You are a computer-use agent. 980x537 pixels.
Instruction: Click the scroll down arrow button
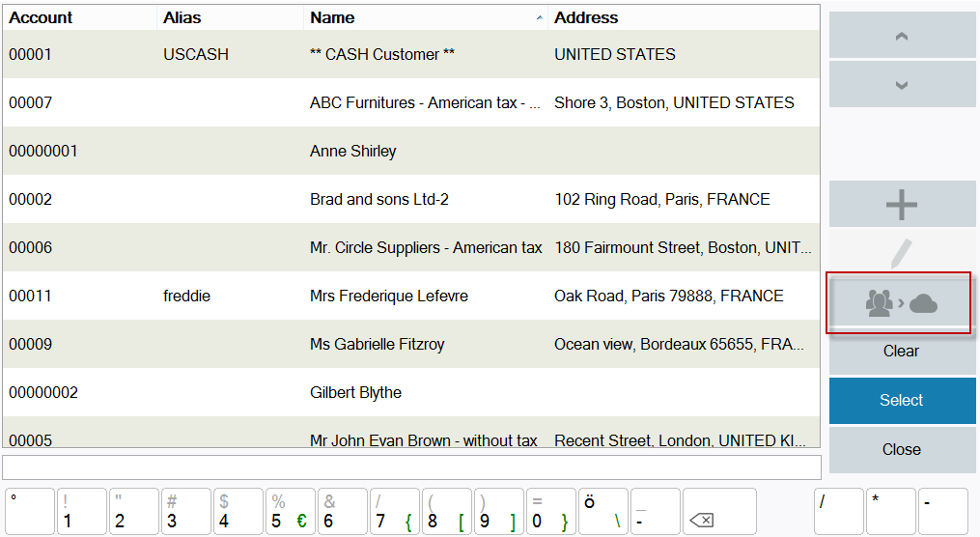click(x=902, y=84)
